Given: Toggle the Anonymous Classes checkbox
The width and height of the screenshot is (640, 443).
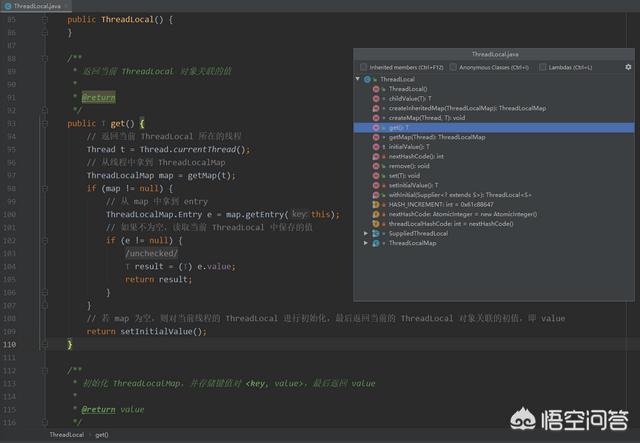Looking at the screenshot, I should click(x=453, y=67).
